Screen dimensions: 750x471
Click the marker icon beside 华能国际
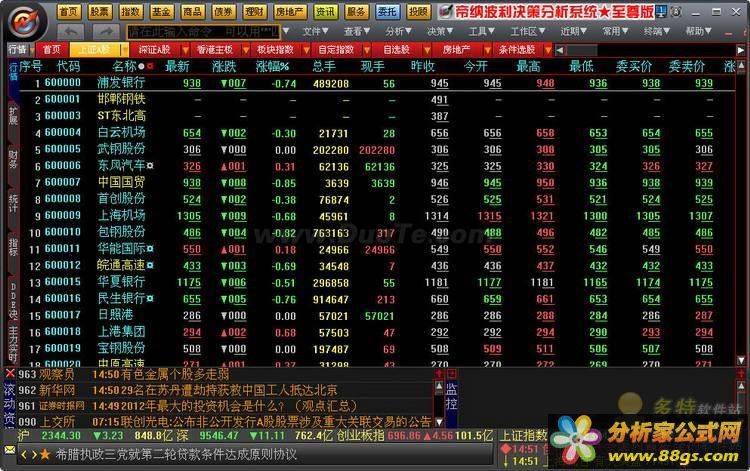tap(150, 249)
